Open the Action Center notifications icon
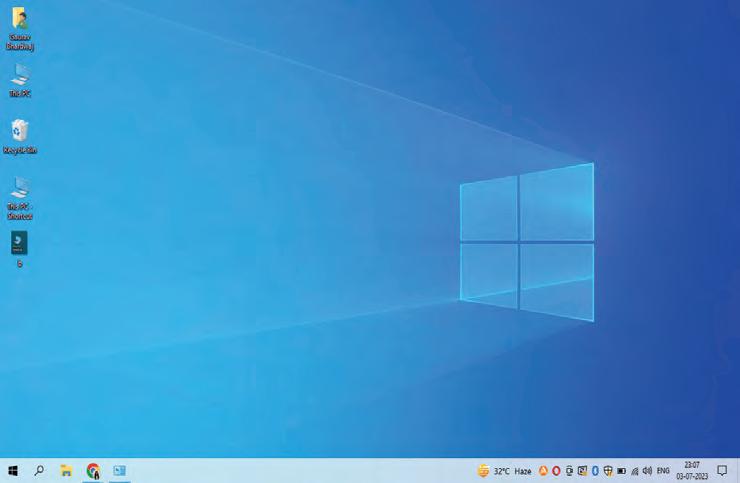This screenshot has width=740, height=483. pyautogui.click(x=722, y=471)
